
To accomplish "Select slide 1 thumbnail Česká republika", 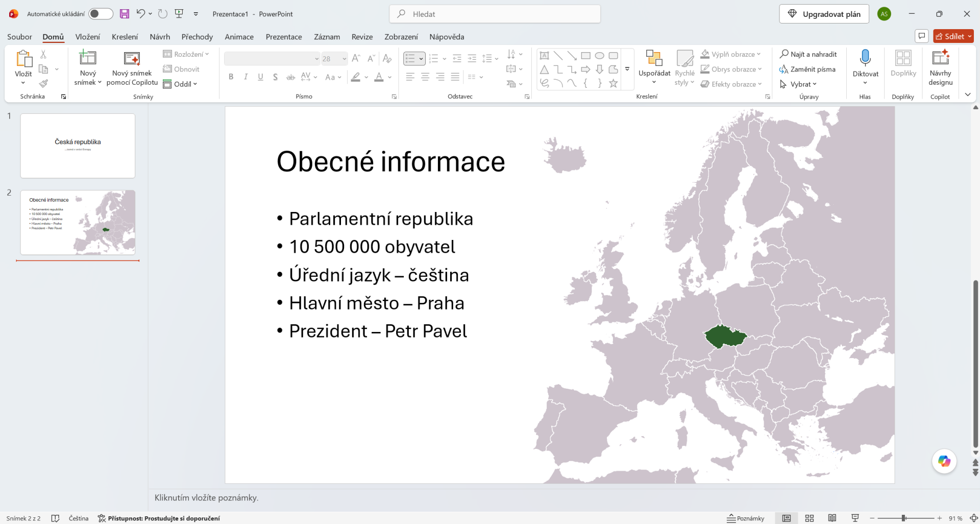I will pyautogui.click(x=78, y=146).
